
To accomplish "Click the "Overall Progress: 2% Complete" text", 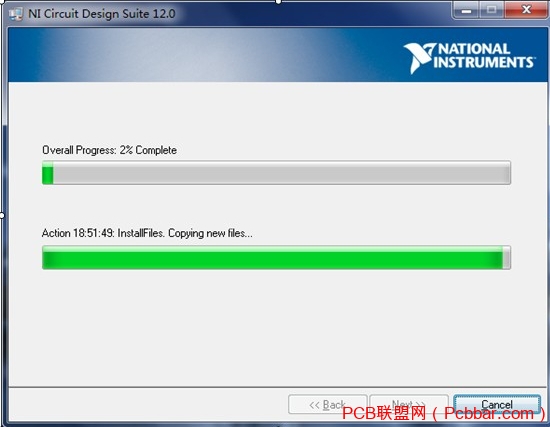I will [109, 150].
